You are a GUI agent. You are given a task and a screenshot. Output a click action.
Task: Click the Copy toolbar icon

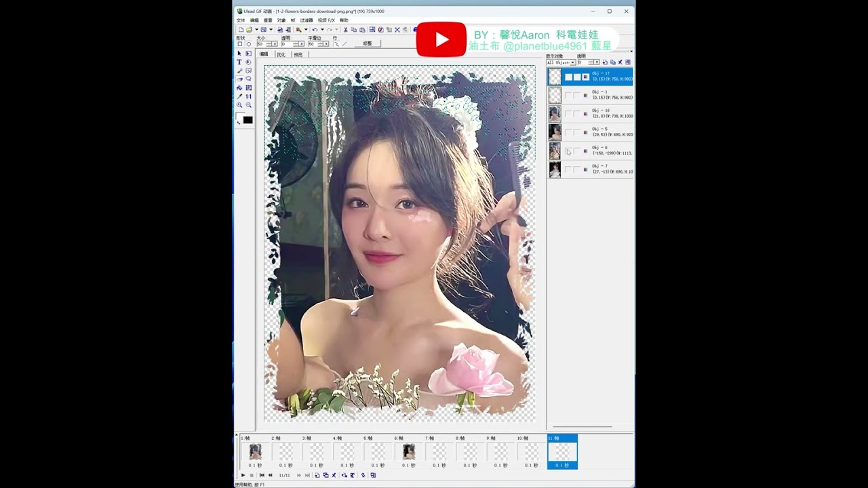point(354,30)
